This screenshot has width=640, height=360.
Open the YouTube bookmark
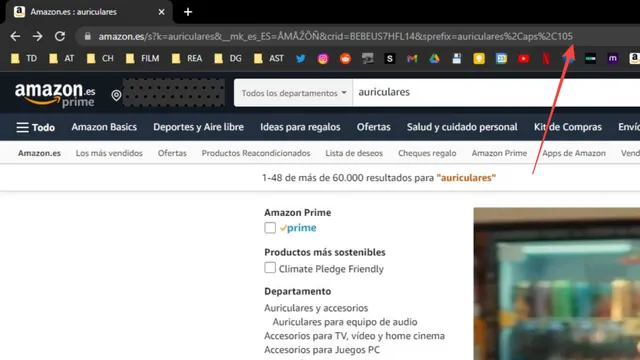(x=524, y=58)
